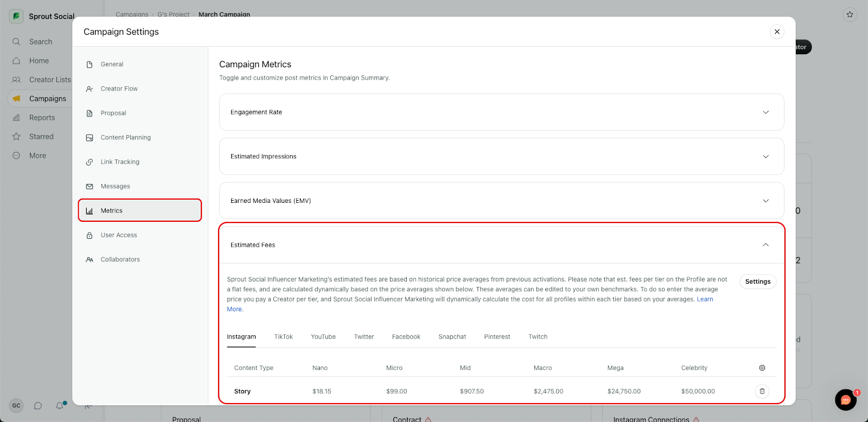Open General settings section
The width and height of the screenshot is (868, 422).
tap(140, 64)
